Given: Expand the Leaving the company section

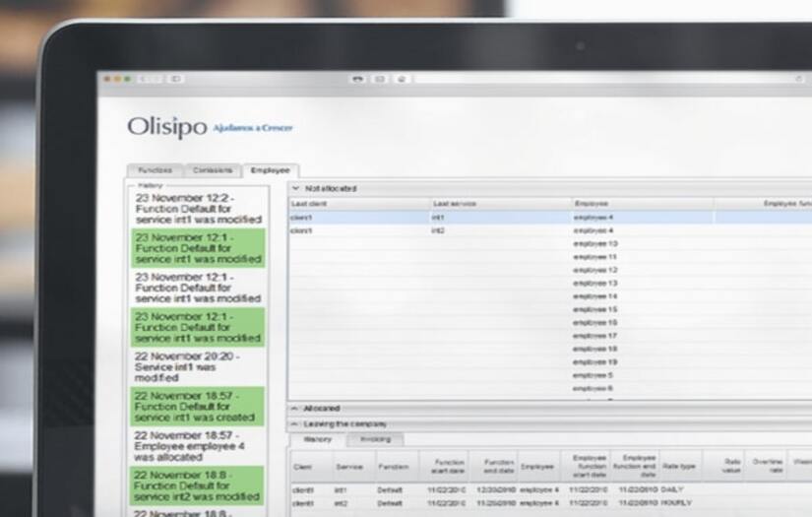Looking at the screenshot, I should coord(294,424).
